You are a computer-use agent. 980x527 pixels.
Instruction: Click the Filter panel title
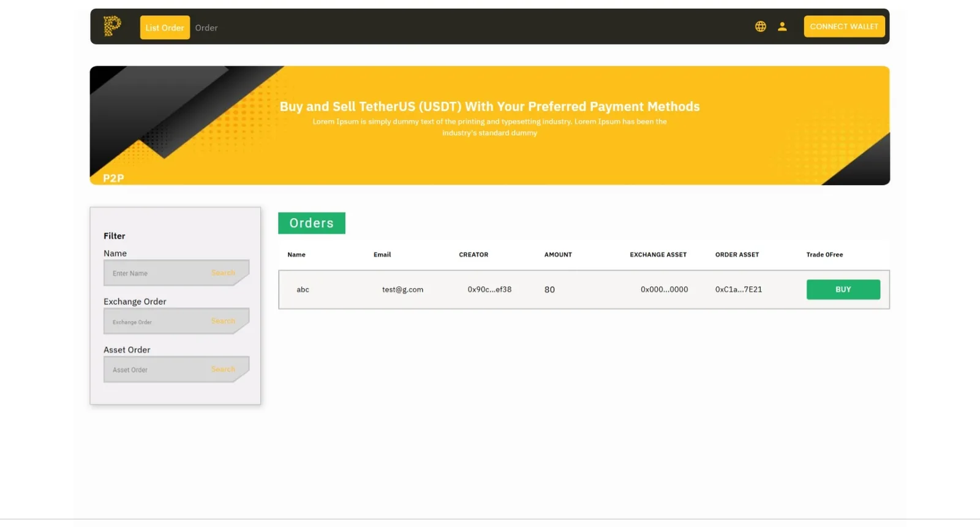pyautogui.click(x=115, y=236)
